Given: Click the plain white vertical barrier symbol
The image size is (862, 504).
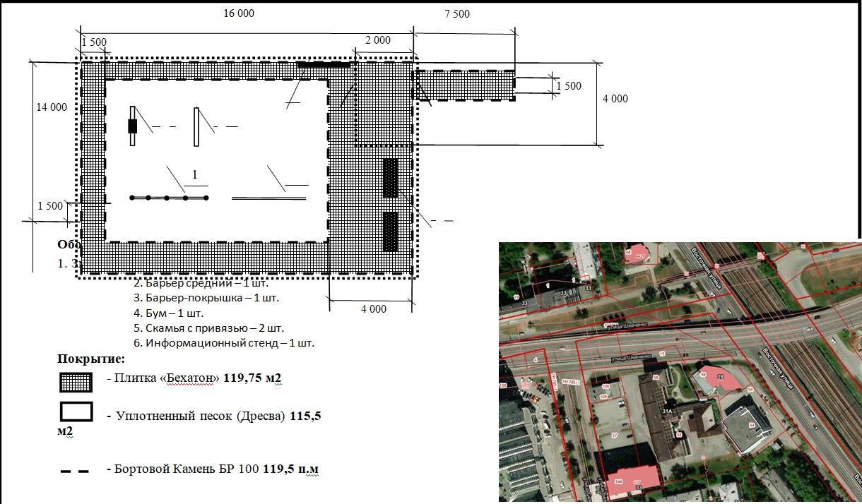Looking at the screenshot, I should (x=196, y=126).
